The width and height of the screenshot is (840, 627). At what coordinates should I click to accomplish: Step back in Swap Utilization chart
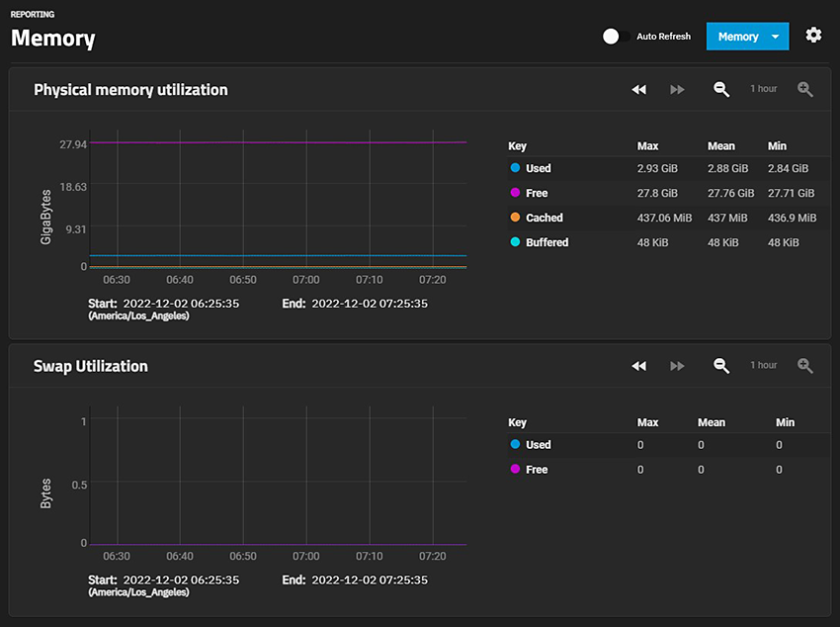pos(638,366)
